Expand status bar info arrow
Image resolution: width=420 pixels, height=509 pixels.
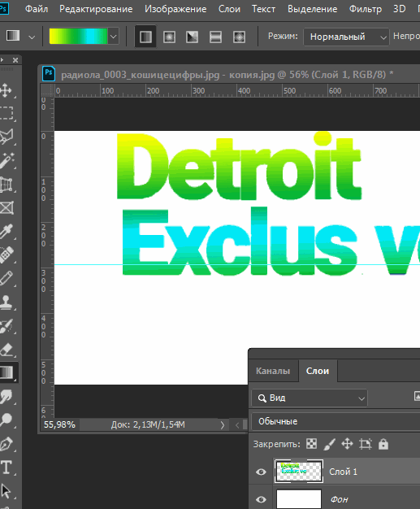tap(222, 424)
